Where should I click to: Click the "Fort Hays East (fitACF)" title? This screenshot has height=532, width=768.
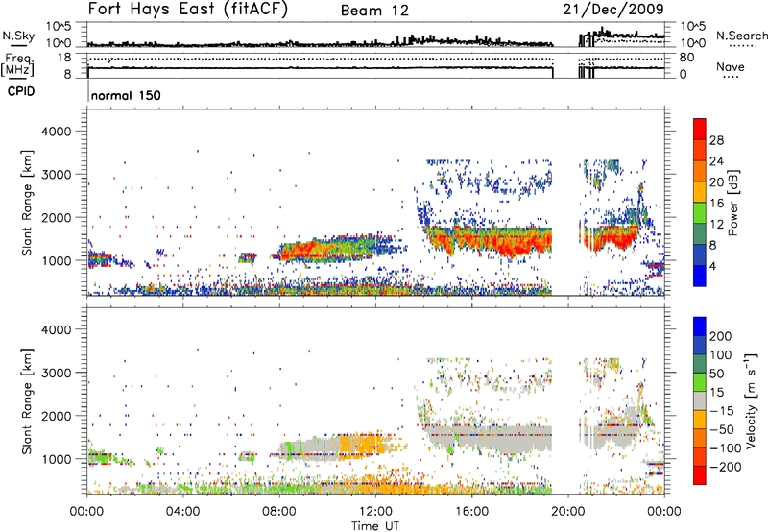tap(187, 10)
